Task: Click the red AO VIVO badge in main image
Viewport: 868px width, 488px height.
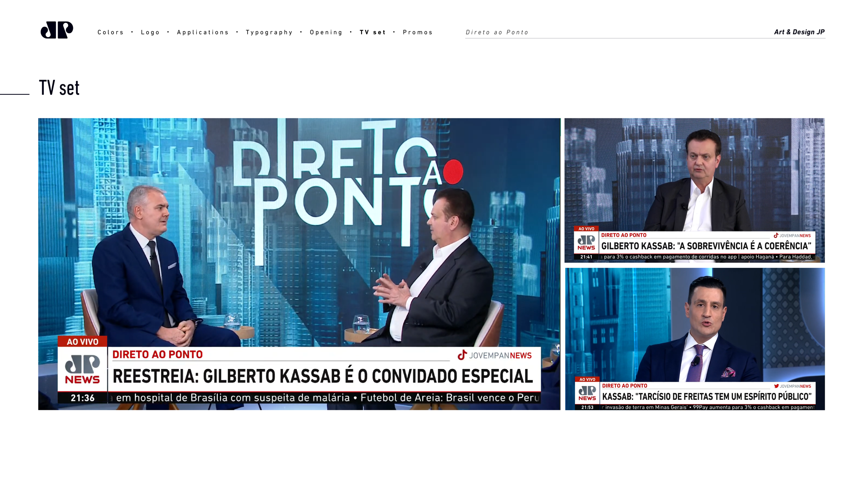Action: [82, 342]
